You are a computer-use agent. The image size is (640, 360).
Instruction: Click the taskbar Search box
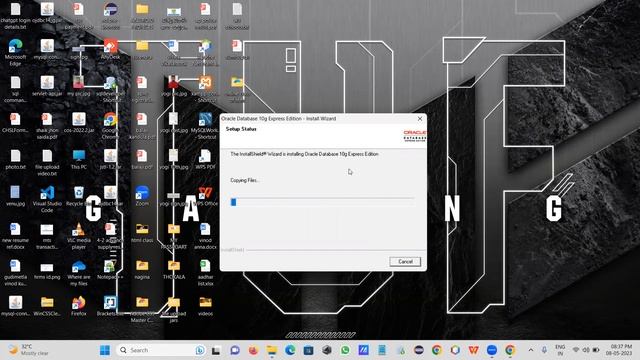pos(161,350)
